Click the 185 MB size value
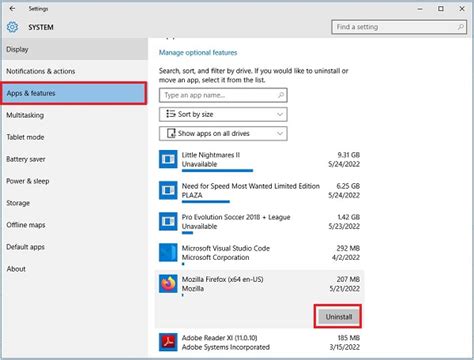The image size is (474, 360). point(349,338)
